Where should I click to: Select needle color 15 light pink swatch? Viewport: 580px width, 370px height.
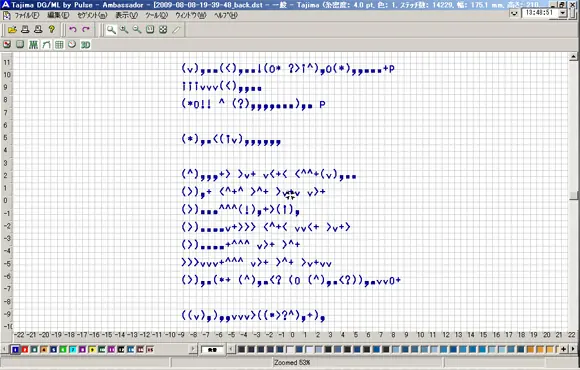coord(150,349)
